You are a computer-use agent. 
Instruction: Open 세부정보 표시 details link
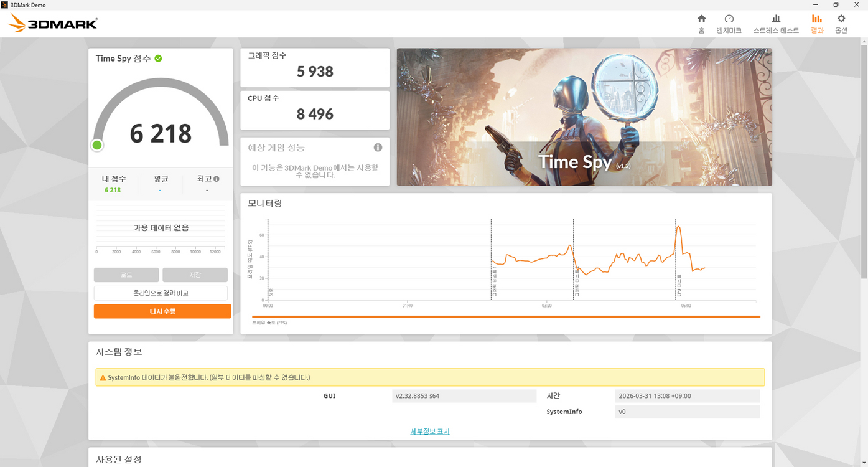coord(429,431)
